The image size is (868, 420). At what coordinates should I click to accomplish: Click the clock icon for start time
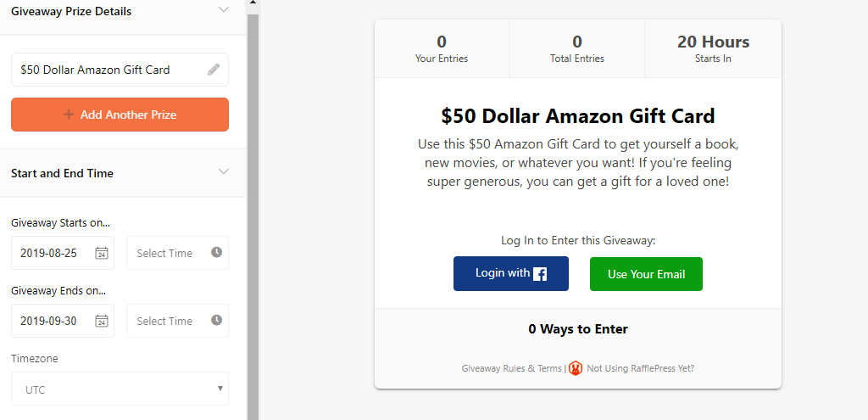point(216,253)
